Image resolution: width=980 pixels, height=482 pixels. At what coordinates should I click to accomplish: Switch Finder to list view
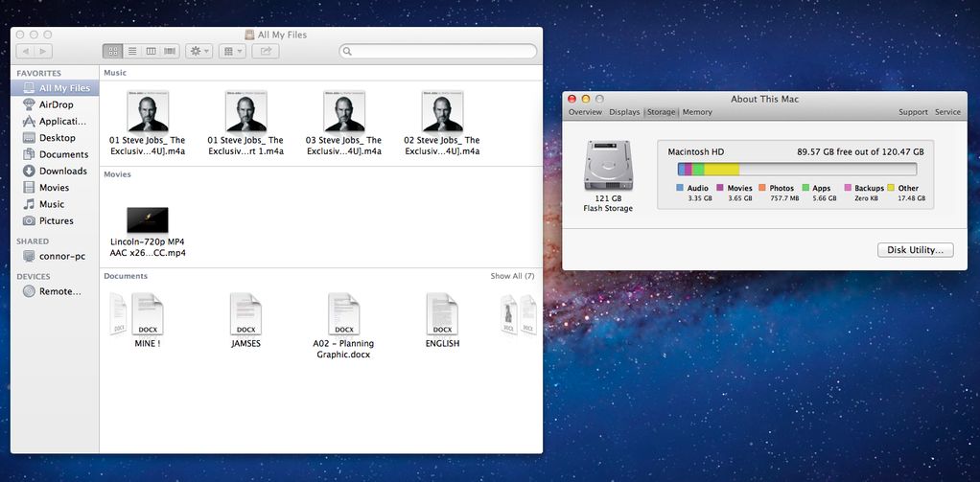click(132, 51)
